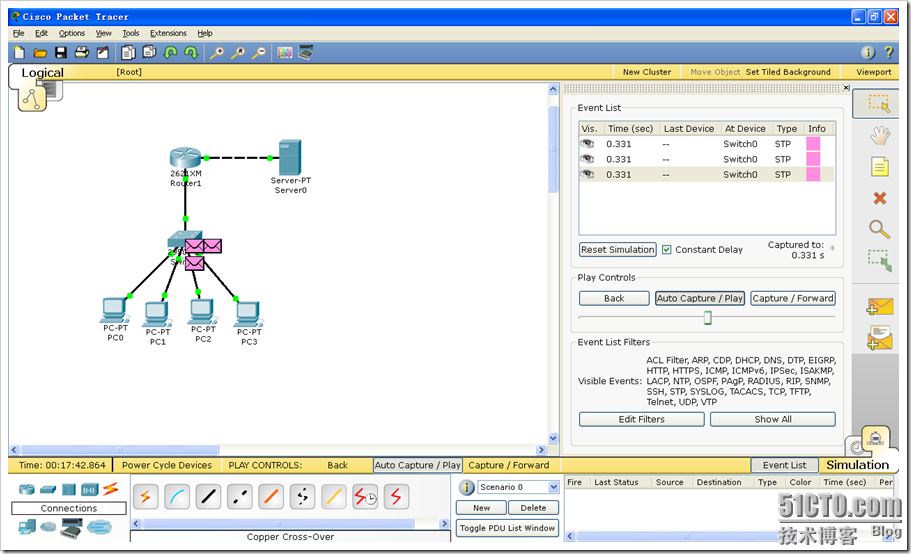The height and width of the screenshot is (554, 911).
Task: Open the Custom Devices Dialog icon
Action: [x=306, y=53]
